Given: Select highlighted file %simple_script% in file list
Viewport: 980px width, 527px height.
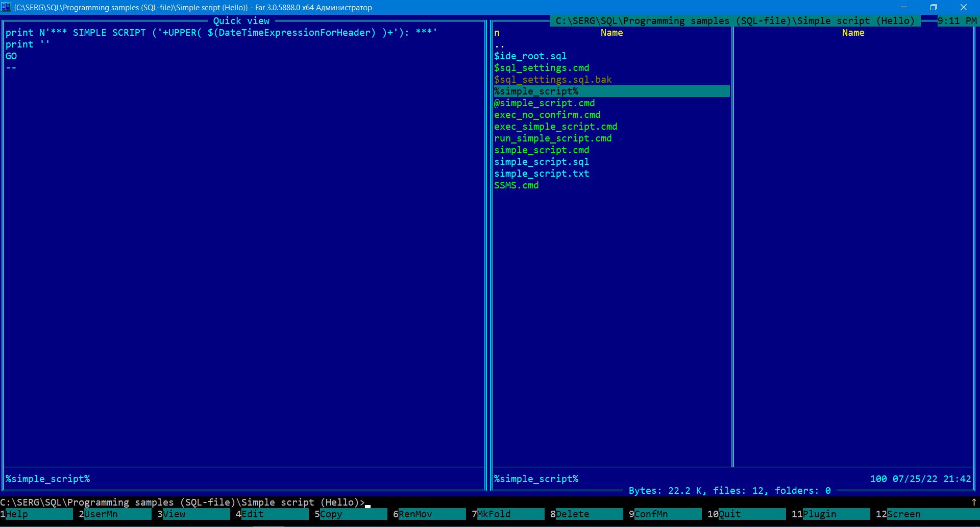Looking at the screenshot, I should click(x=611, y=91).
